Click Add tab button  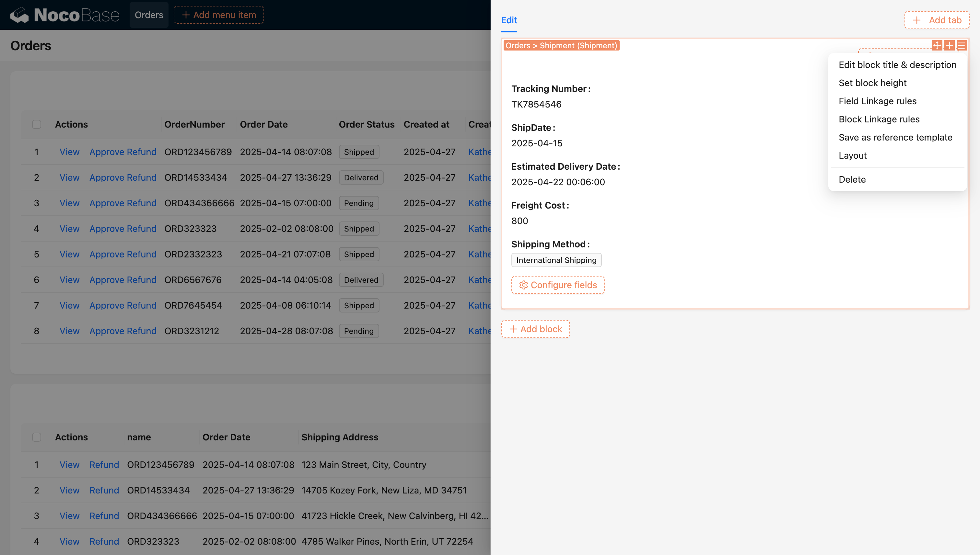[937, 20]
